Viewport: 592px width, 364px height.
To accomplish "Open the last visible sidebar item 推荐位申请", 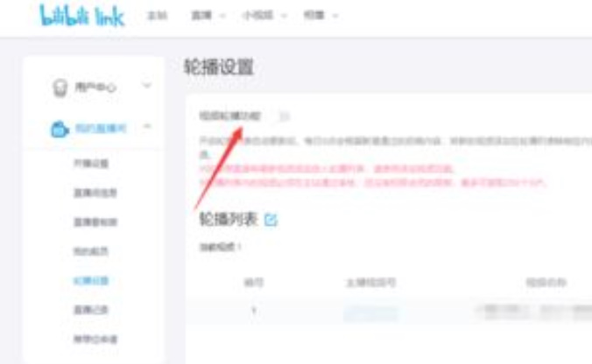I will coord(95,339).
